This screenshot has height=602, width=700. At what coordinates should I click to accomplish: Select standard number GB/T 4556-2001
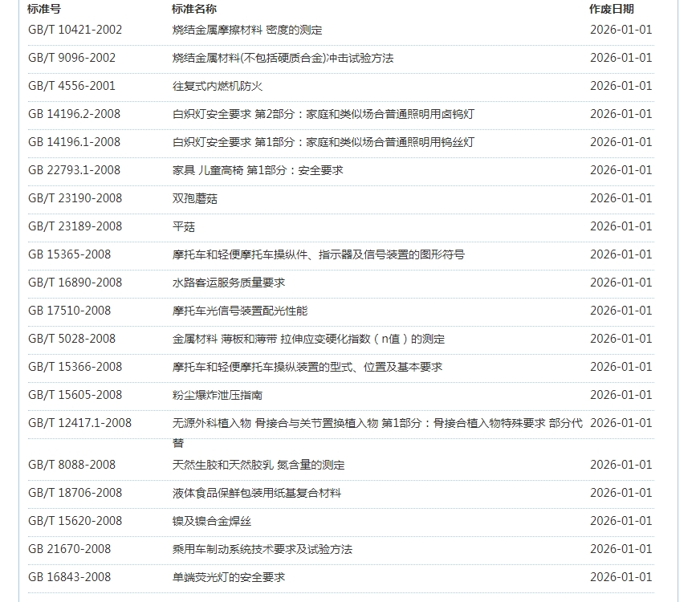[71, 86]
